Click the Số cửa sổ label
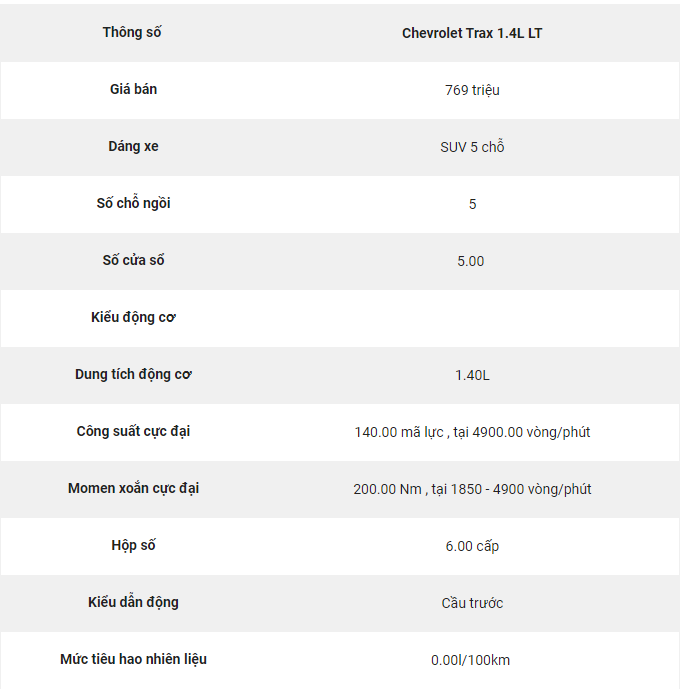Viewport: 682px width, 689px height. pos(133,260)
